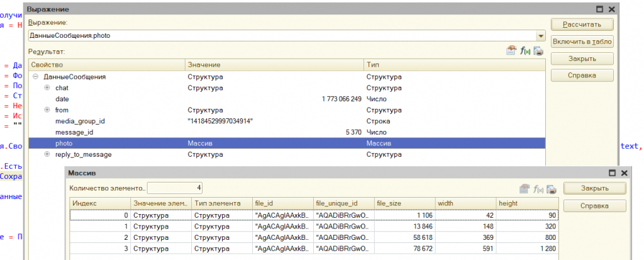Maximize the Выражение window

click(600, 9)
